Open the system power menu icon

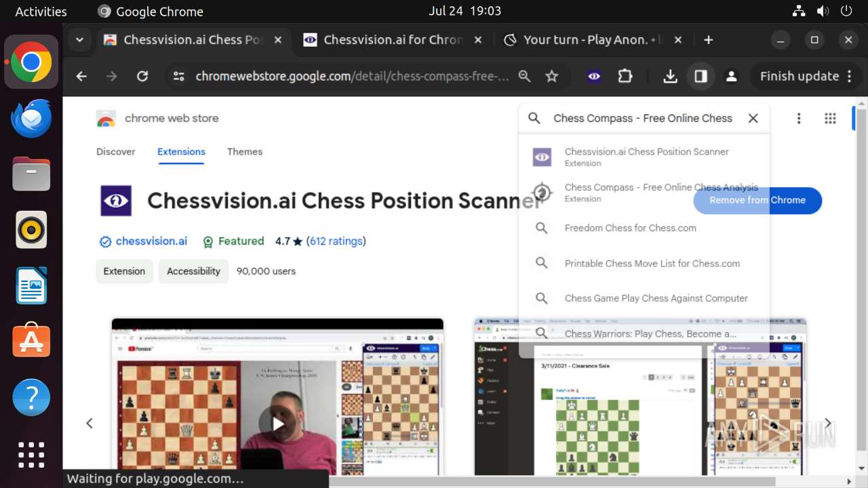coord(846,11)
